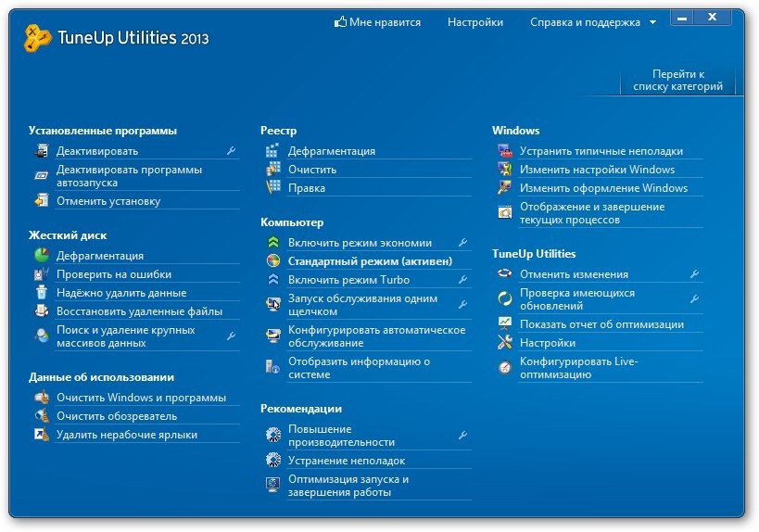Click the one-click maintenance icon
This screenshot has width=759, height=532.
point(273,304)
